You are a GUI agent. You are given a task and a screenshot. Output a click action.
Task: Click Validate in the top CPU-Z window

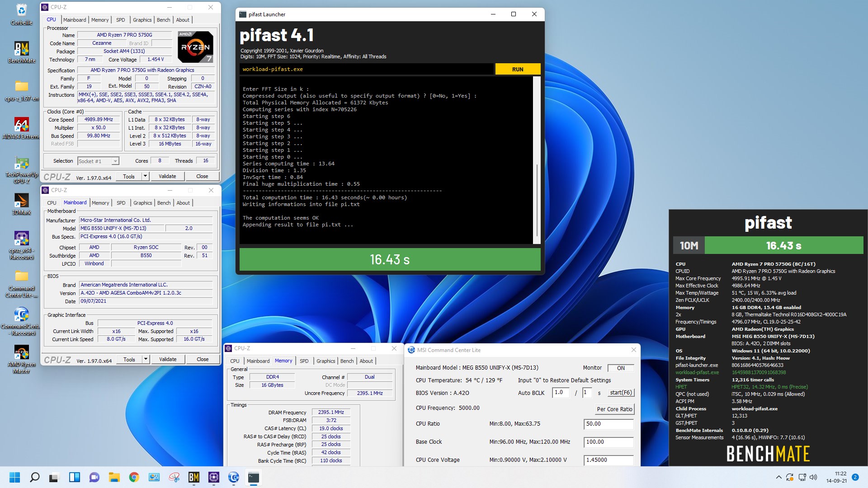coord(167,176)
